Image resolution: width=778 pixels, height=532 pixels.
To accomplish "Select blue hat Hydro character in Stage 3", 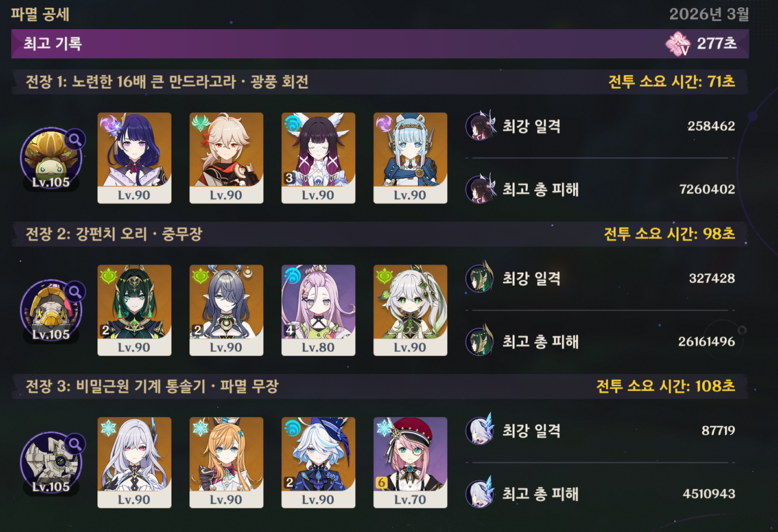I will point(318,463).
